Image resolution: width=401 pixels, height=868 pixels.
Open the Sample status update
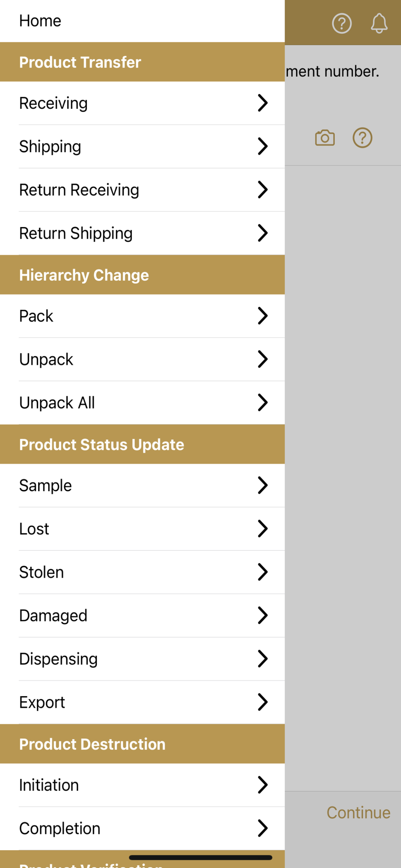pos(142,485)
